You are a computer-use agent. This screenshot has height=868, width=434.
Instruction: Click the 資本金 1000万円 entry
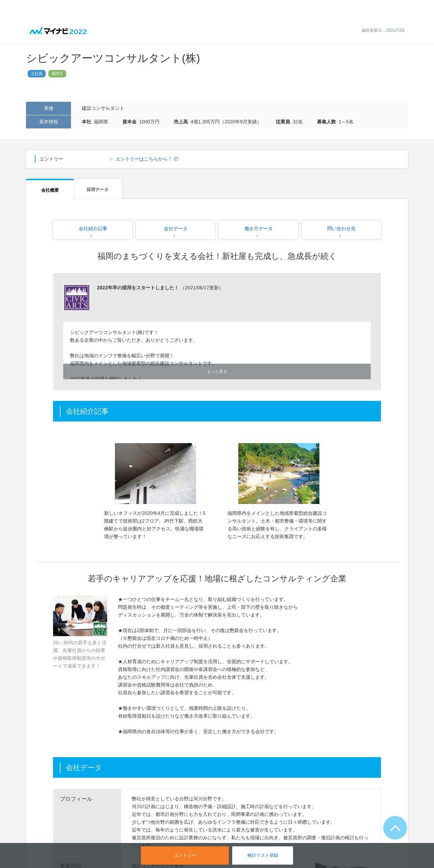click(141, 122)
